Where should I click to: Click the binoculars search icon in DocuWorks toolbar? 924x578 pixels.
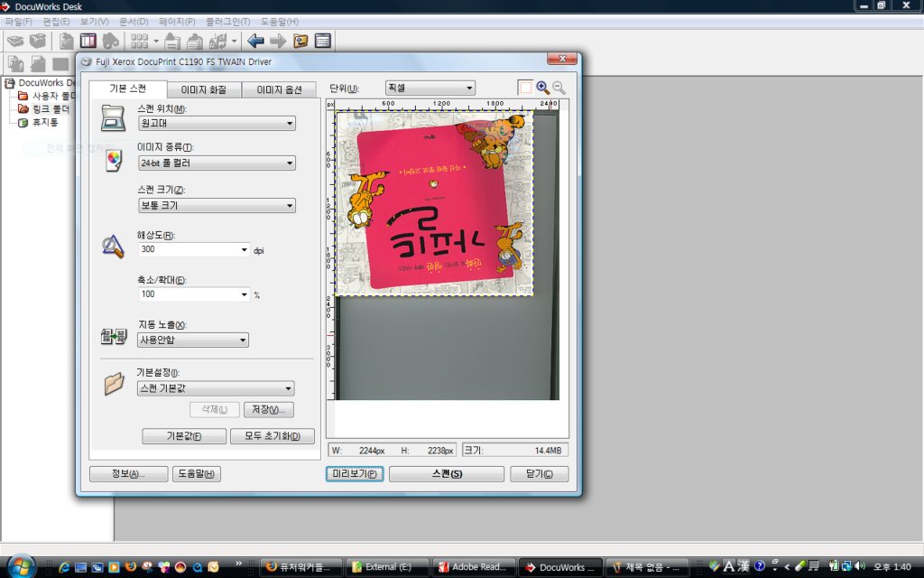[x=111, y=41]
